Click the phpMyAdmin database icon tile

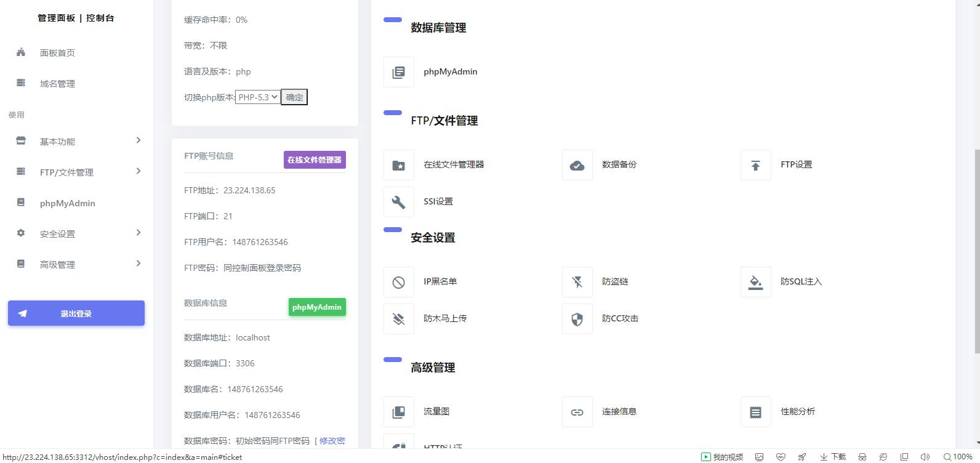point(399,72)
